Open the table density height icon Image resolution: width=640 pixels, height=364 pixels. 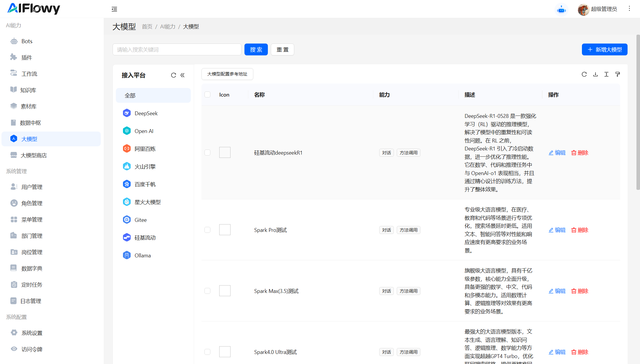(607, 74)
